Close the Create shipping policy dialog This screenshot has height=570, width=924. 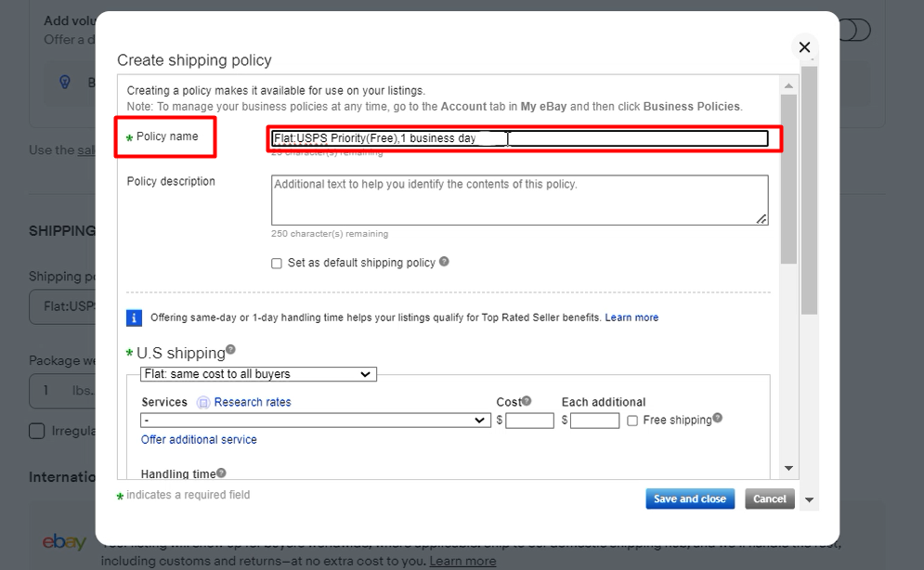(804, 47)
